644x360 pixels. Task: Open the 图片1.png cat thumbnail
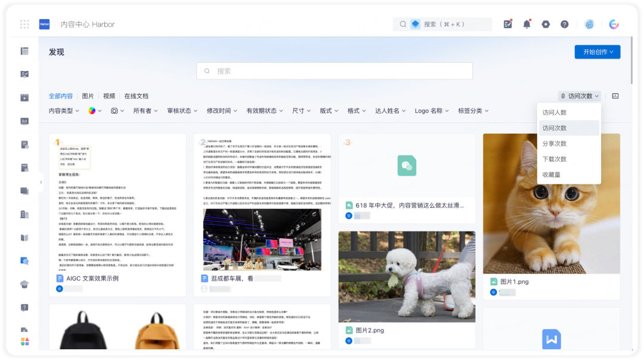[x=551, y=204]
